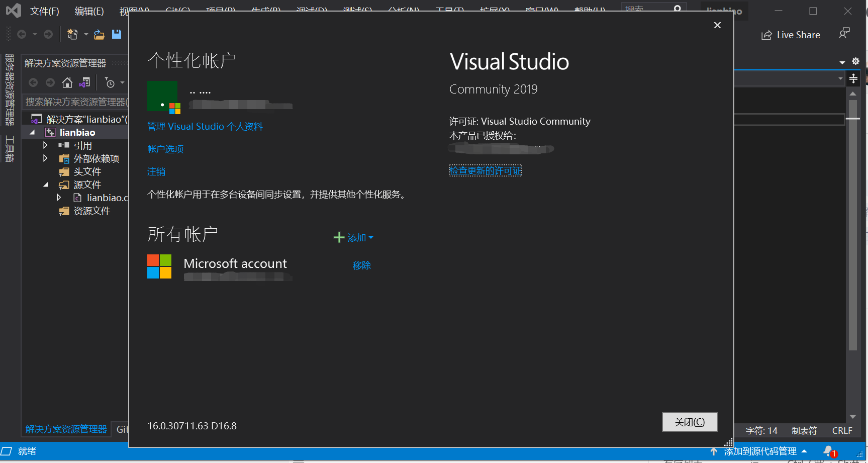Click the Solution Explorer forward button

click(x=50, y=82)
